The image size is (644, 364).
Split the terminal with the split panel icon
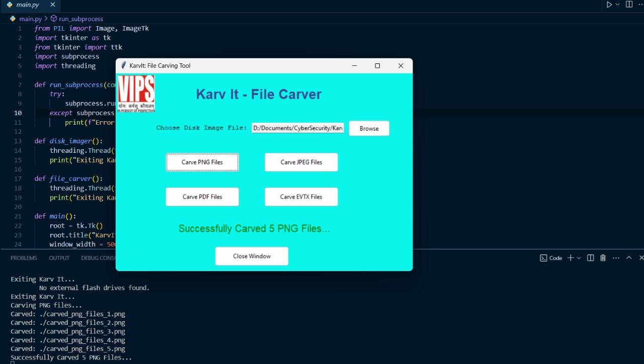(590, 257)
